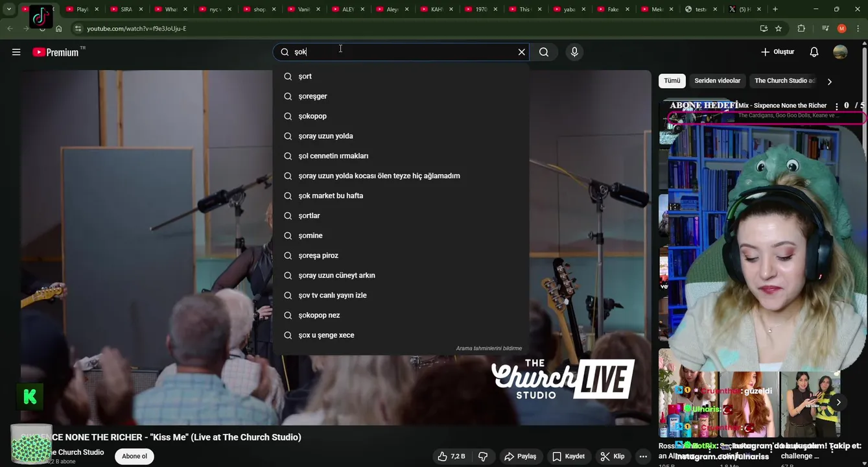Focus the YouTube search field

point(402,52)
